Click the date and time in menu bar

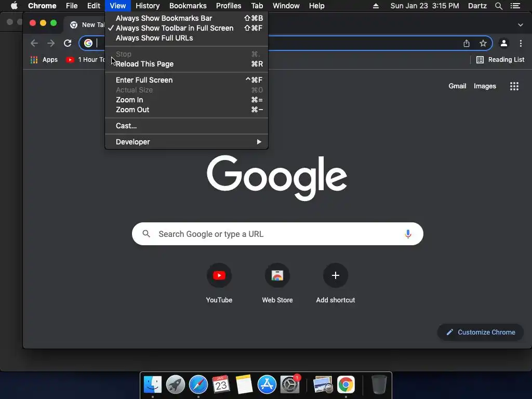tap(424, 6)
